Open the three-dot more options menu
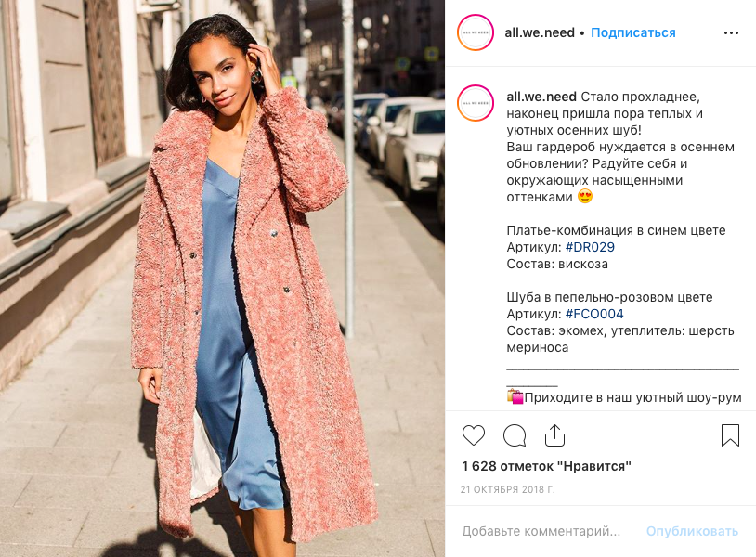Viewport: 756px width, 557px height. [731, 32]
